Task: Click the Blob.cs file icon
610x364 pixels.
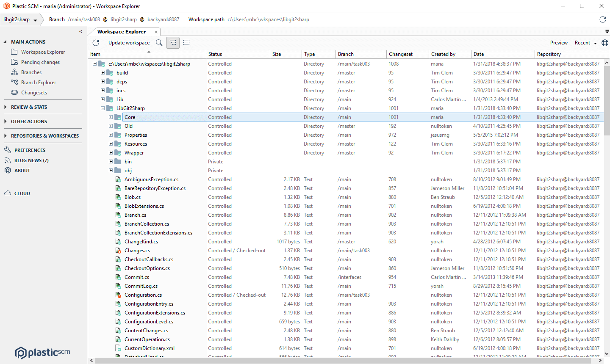Action: coord(119,197)
